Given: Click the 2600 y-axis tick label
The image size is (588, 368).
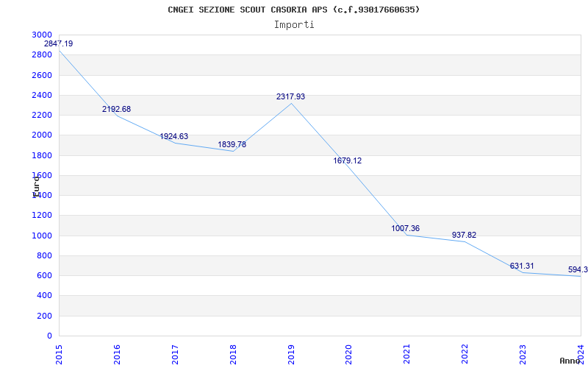Looking at the screenshot, I should click(42, 75).
